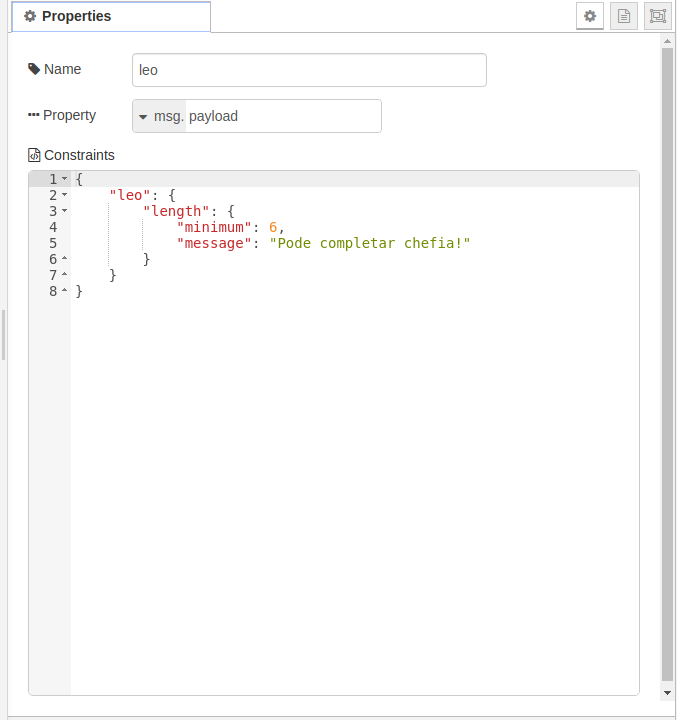Click the scrollbar down arrow

(667, 693)
